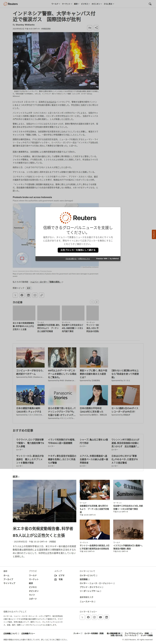Open the Feedback tab on the right edge
156x644 pixels.
click(154, 234)
